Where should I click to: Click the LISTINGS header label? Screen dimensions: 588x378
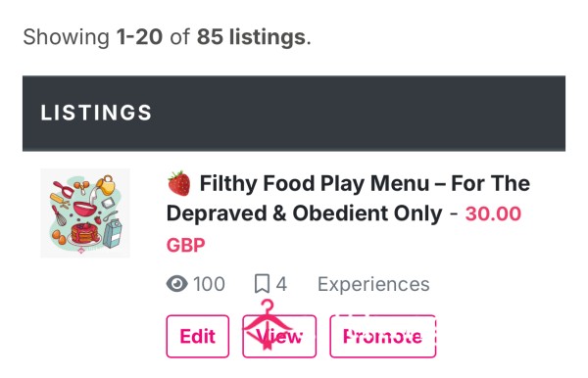96,113
